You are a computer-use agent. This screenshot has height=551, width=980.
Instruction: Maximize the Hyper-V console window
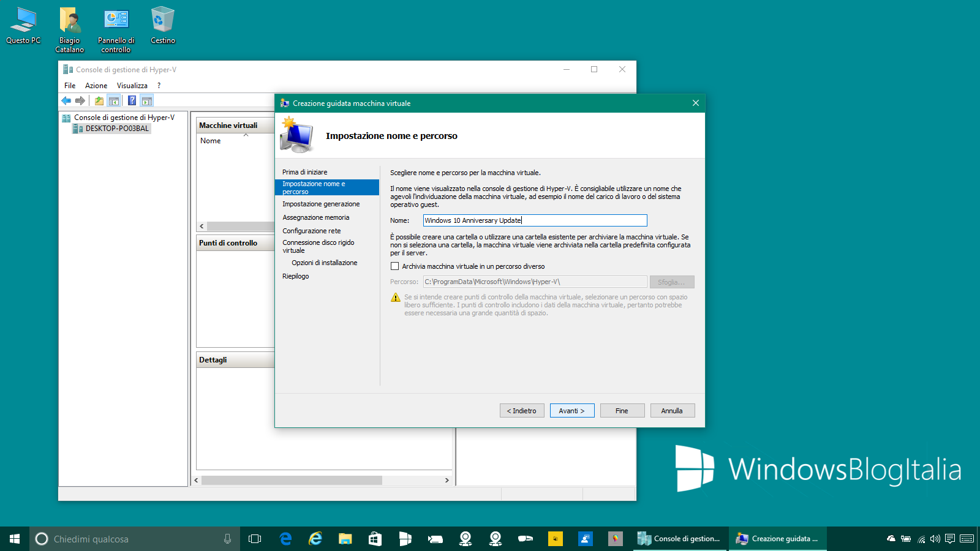pyautogui.click(x=594, y=69)
